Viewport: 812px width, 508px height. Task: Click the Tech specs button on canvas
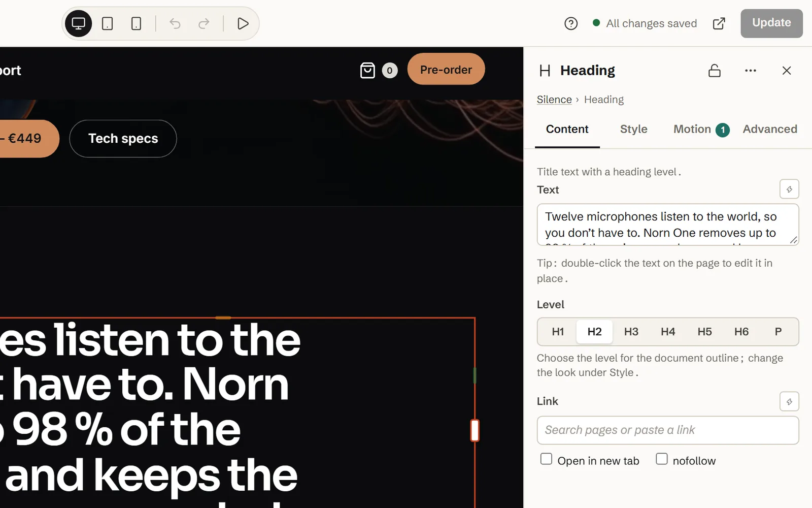point(123,139)
